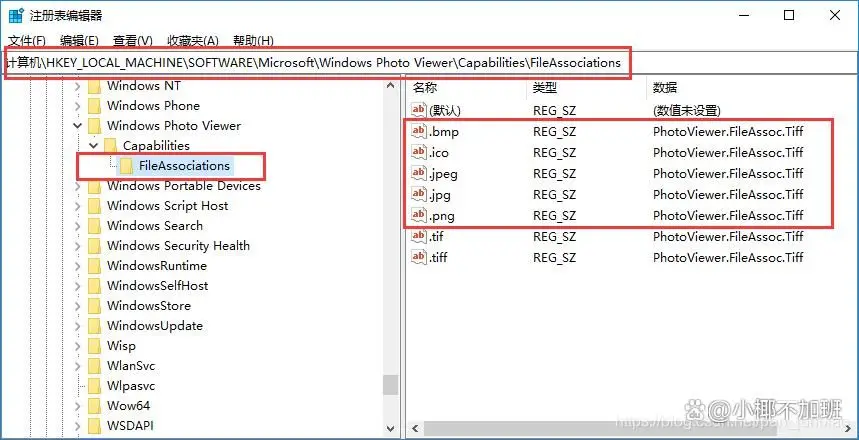The width and height of the screenshot is (859, 440).
Task: Click the data cell of the .jpg row
Action: pyautogui.click(x=728, y=195)
